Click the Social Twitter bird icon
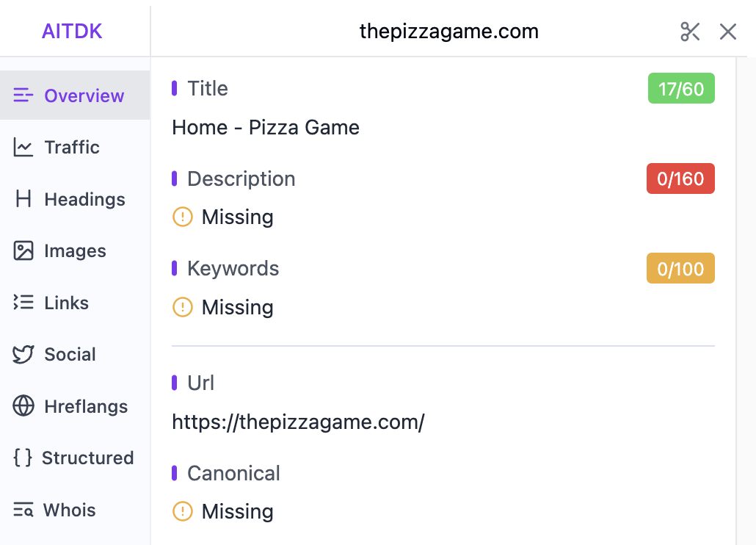 (23, 355)
